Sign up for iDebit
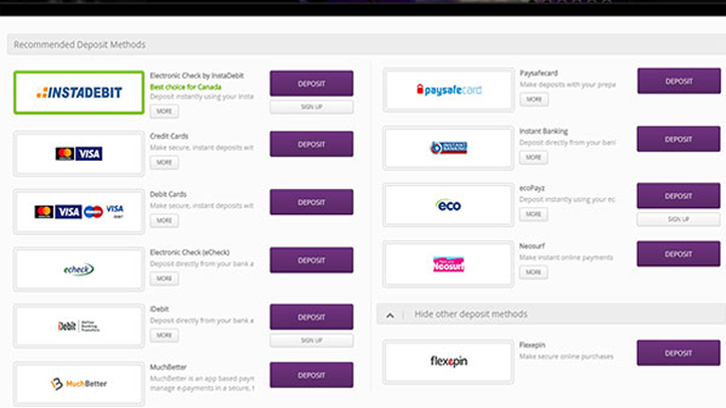 point(312,340)
